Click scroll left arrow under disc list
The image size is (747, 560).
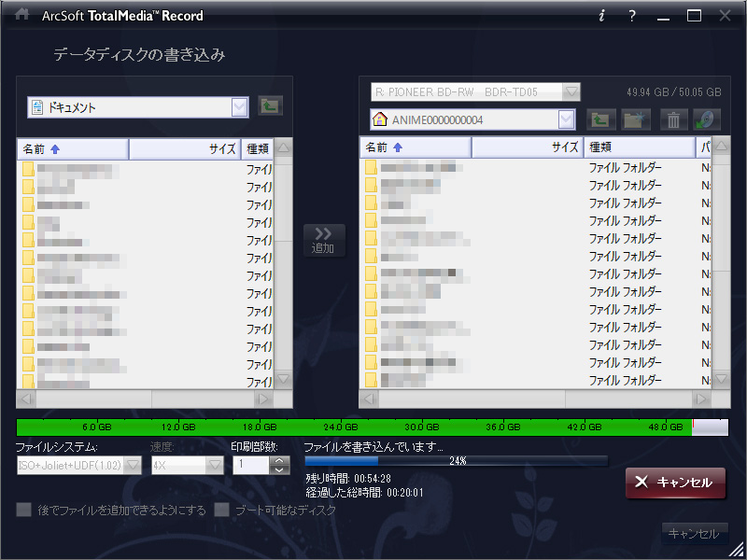tap(369, 399)
